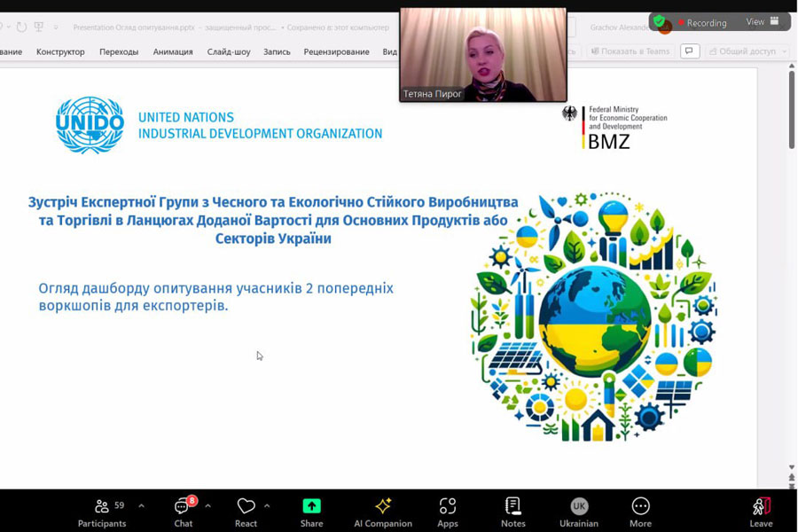Screen dimensions: 798x532
Task: Click the Recording indicator
Action: pos(702,23)
